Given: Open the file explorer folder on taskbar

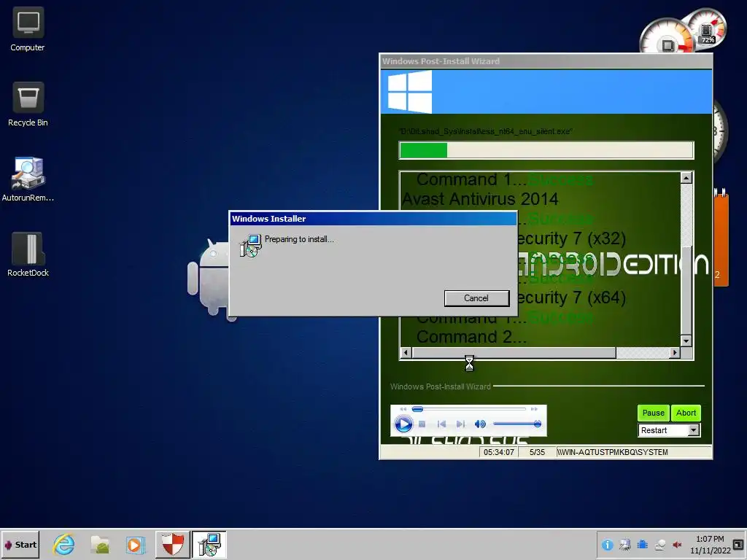Looking at the screenshot, I should click(100, 544).
